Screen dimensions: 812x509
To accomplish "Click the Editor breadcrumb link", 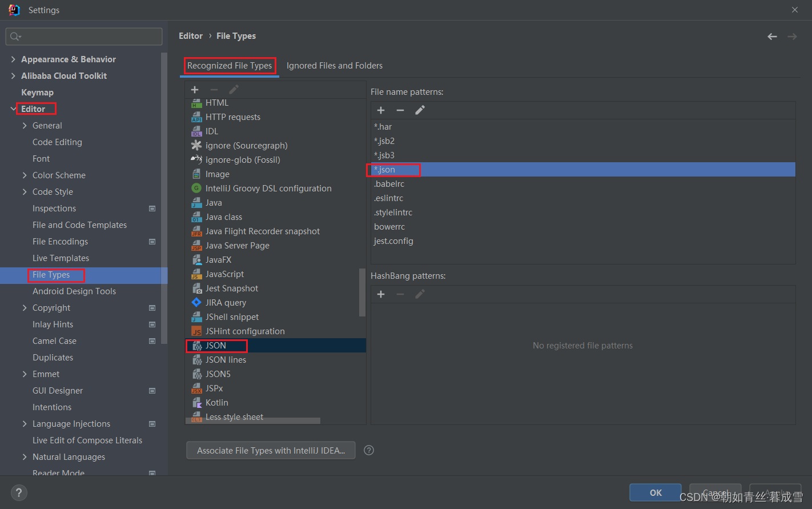I will tap(191, 36).
